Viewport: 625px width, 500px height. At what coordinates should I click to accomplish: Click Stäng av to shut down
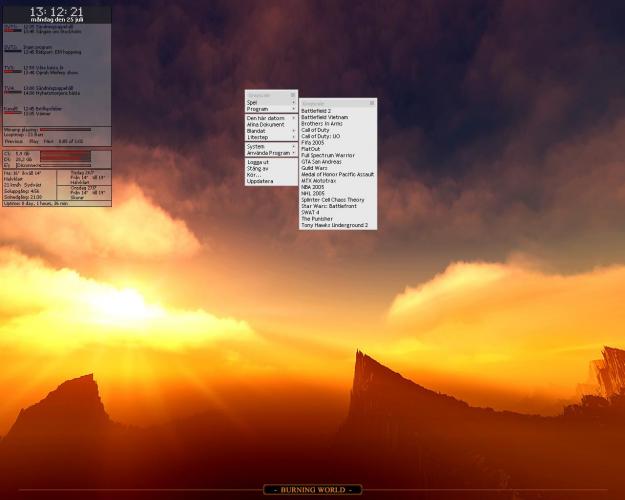(258, 168)
